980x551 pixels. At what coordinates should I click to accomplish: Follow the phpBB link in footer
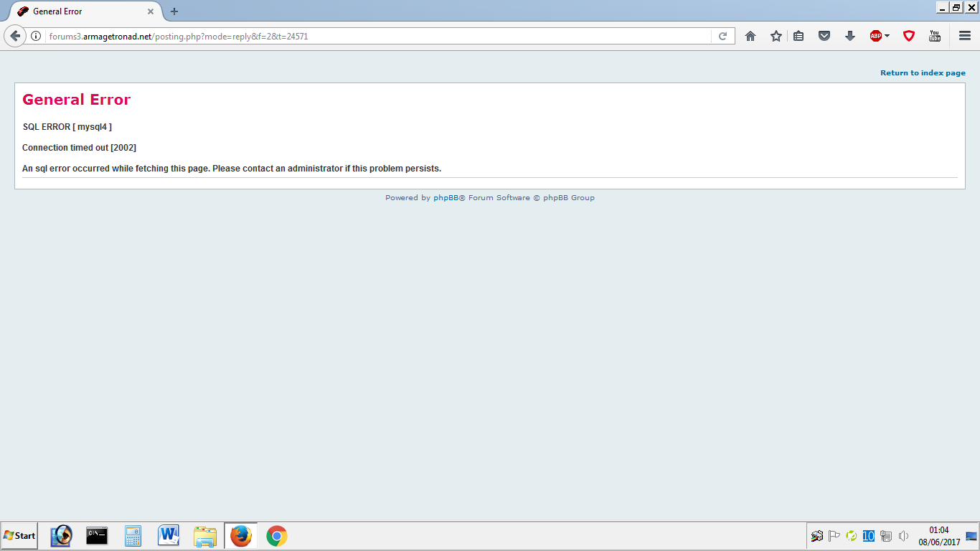446,198
